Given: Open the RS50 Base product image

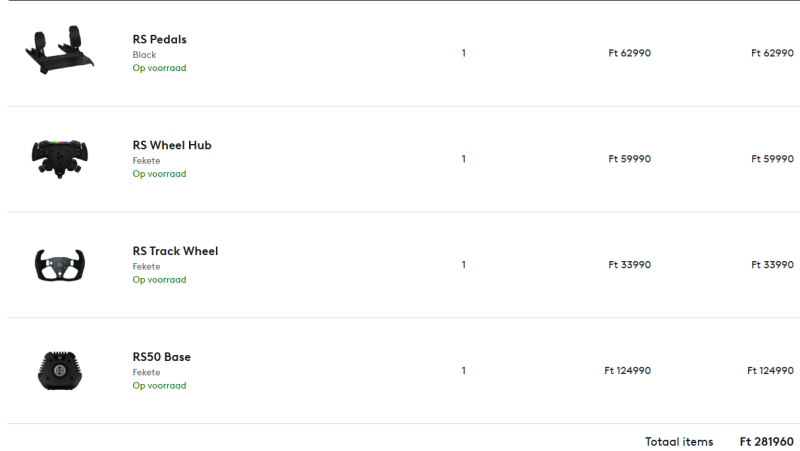Looking at the screenshot, I should [x=60, y=371].
